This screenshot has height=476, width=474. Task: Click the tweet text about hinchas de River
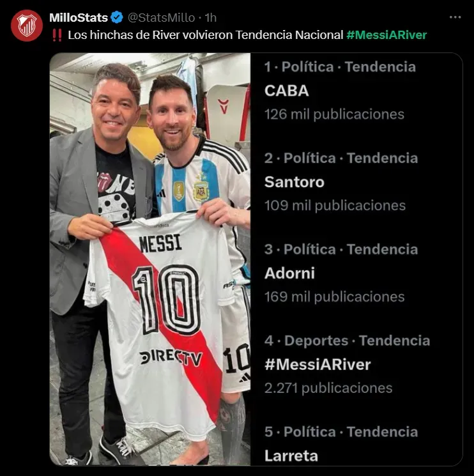tap(206, 35)
